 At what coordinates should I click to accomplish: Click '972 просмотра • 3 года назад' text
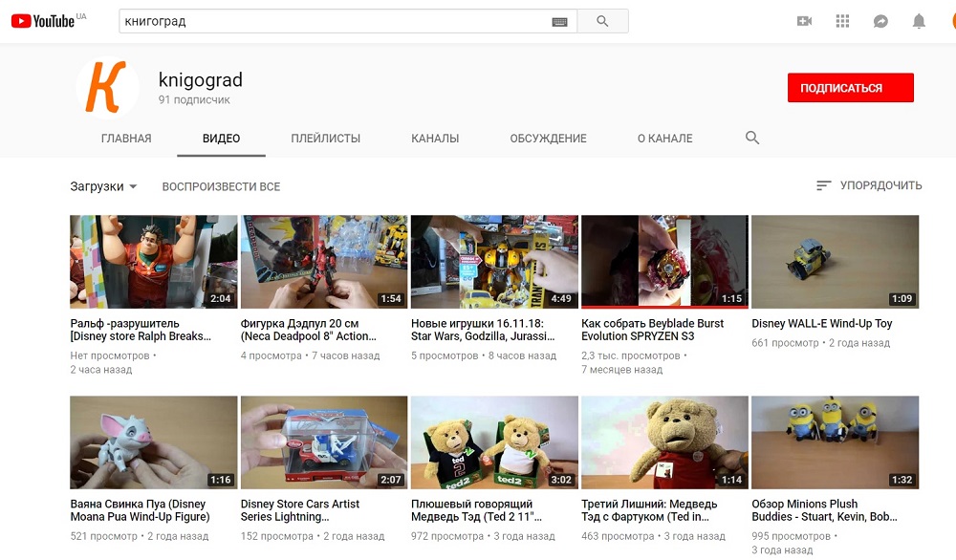(x=483, y=536)
